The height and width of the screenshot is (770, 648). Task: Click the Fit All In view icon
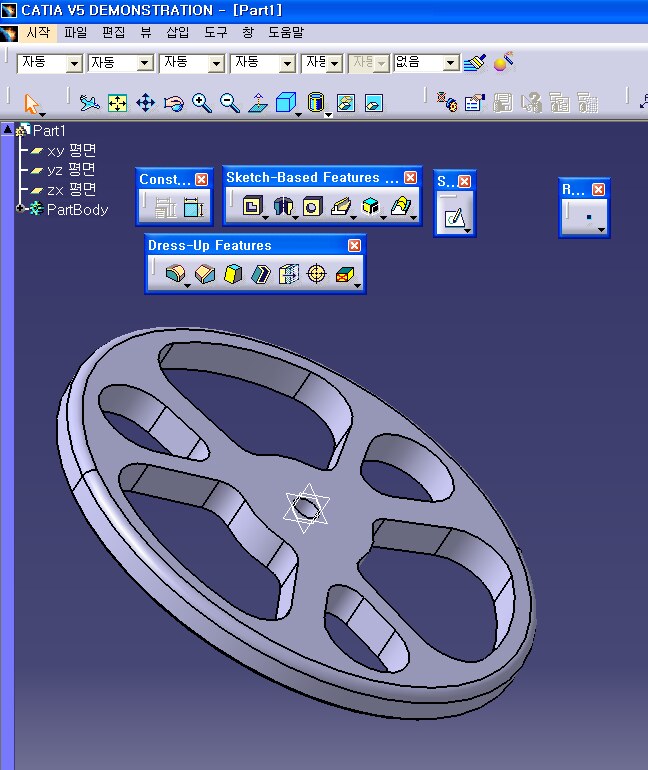click(x=117, y=103)
